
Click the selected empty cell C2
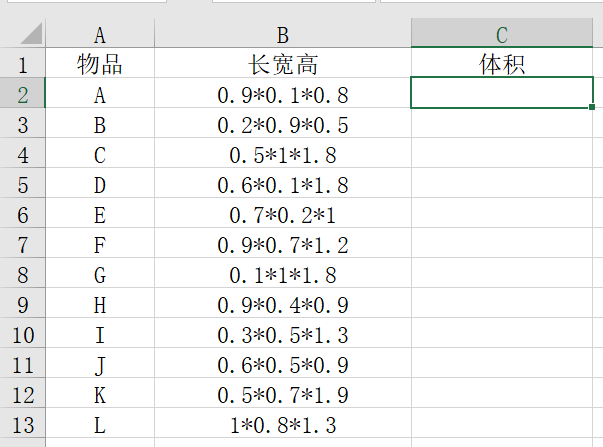[x=502, y=93]
